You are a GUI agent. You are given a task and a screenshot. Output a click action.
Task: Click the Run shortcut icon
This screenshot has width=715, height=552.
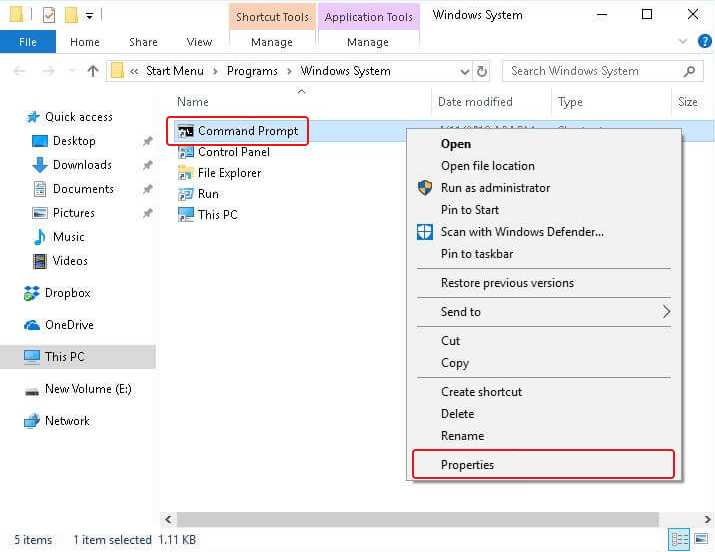186,194
